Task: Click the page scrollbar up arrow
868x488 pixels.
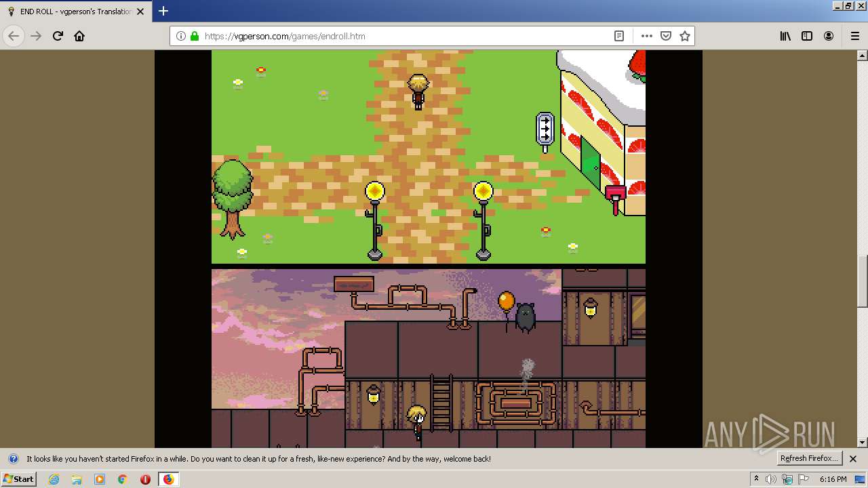Action: coord(863,54)
